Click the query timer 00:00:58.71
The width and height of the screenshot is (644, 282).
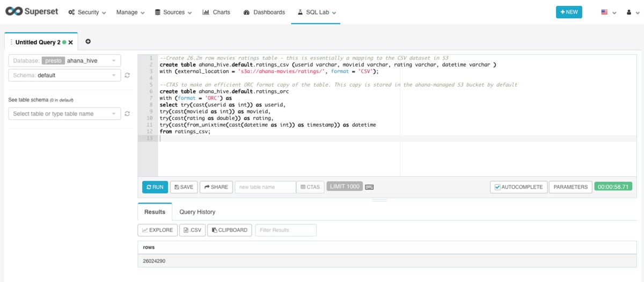click(x=613, y=186)
